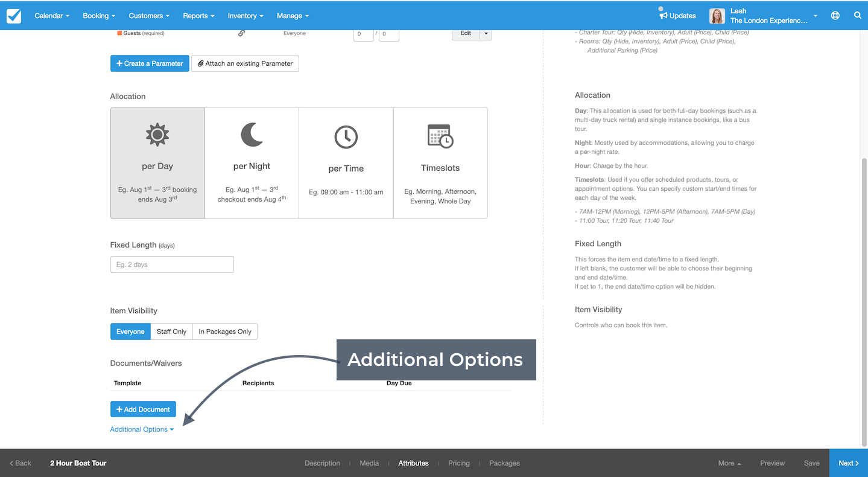Click the Add Document button
868x477 pixels.
pyautogui.click(x=143, y=409)
